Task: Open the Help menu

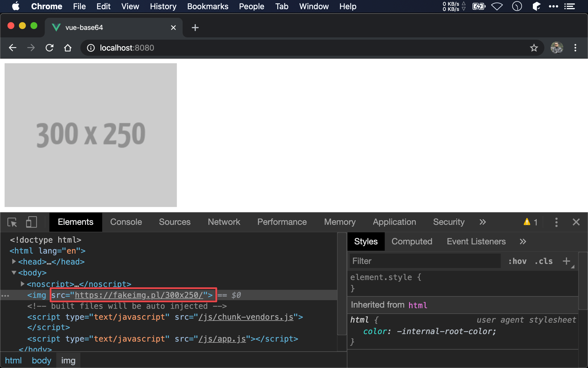Action: click(348, 6)
